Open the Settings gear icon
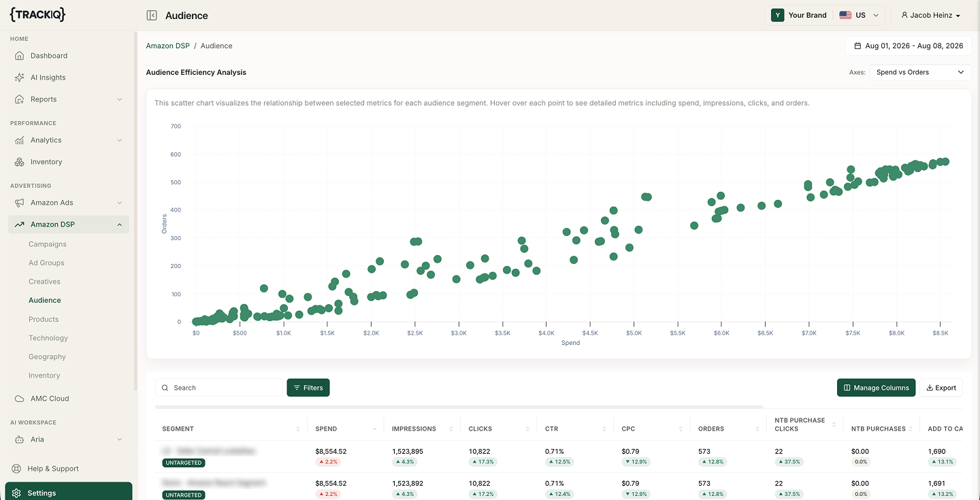 coord(17,493)
